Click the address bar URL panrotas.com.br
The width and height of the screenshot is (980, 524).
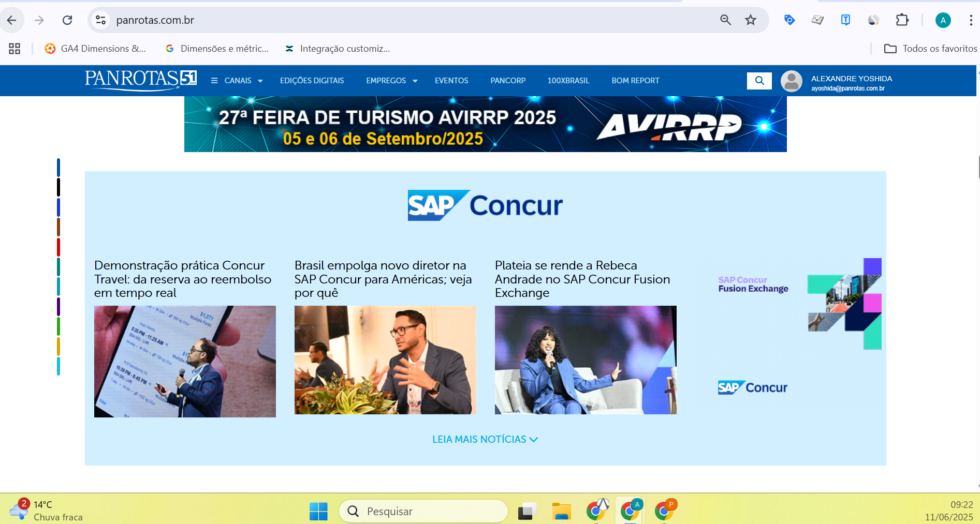[155, 20]
